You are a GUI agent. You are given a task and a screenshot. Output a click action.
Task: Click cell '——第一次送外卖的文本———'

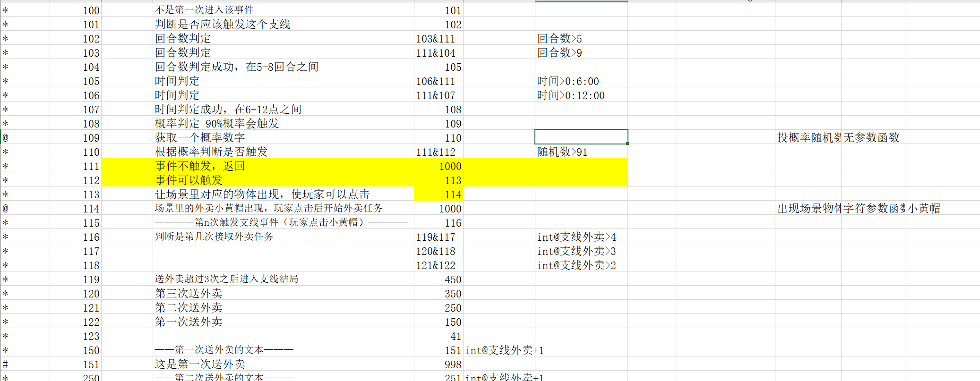[284, 349]
